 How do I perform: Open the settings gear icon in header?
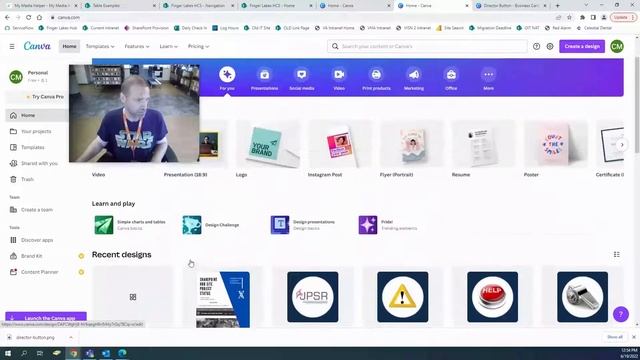(x=550, y=47)
